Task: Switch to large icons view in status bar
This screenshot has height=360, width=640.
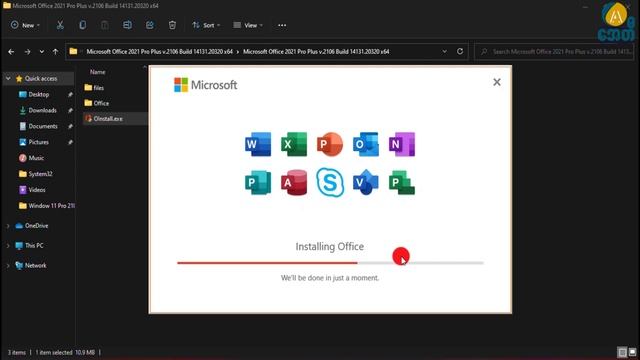Action: 632,352
